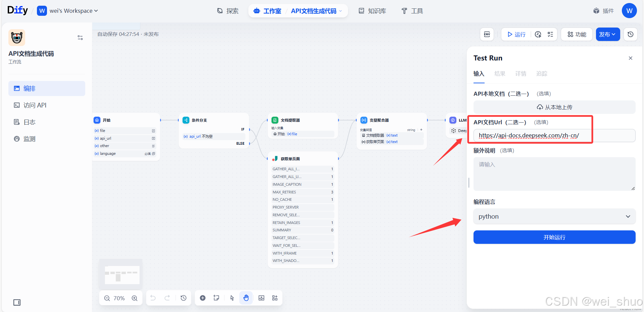Switch to the 追踪 tab
The image size is (644, 312).
click(x=542, y=74)
